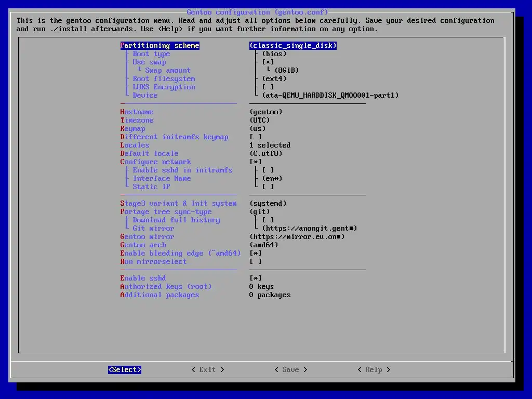Select the Enable sshd entry

click(x=143, y=278)
